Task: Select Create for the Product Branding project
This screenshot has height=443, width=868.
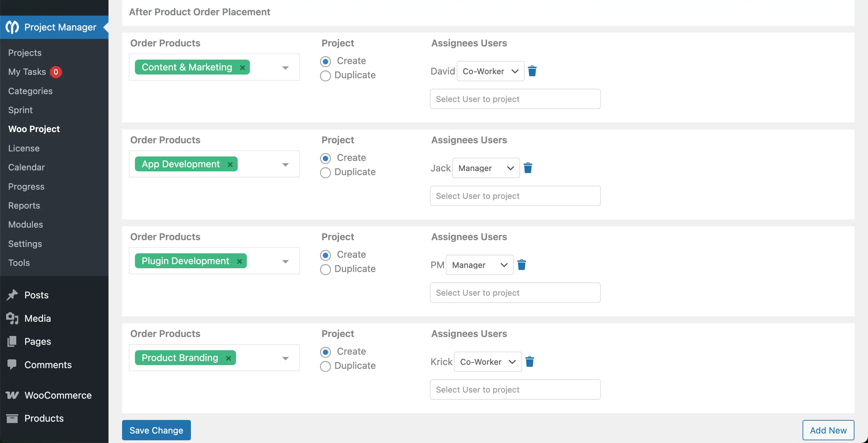Action: 325,352
